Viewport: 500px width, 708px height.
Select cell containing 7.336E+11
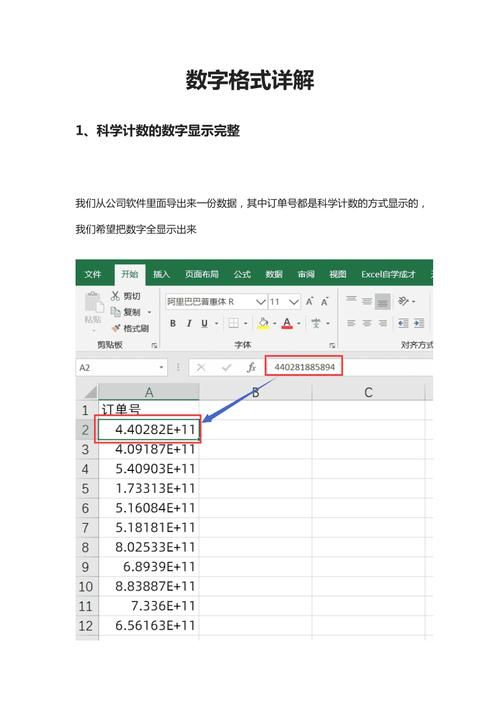[x=149, y=606]
